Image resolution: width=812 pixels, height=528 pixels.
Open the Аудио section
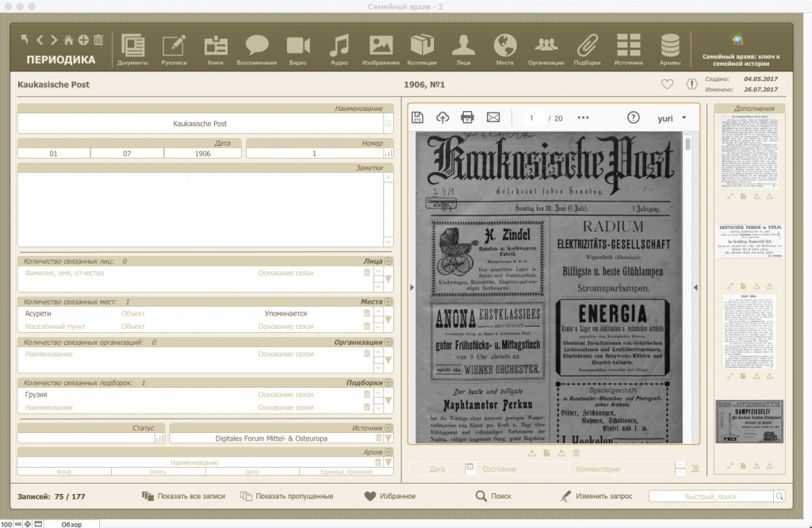339,50
